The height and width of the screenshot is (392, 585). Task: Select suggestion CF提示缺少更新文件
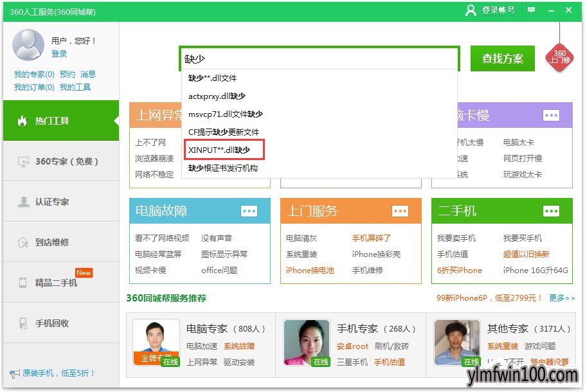pyautogui.click(x=319, y=132)
